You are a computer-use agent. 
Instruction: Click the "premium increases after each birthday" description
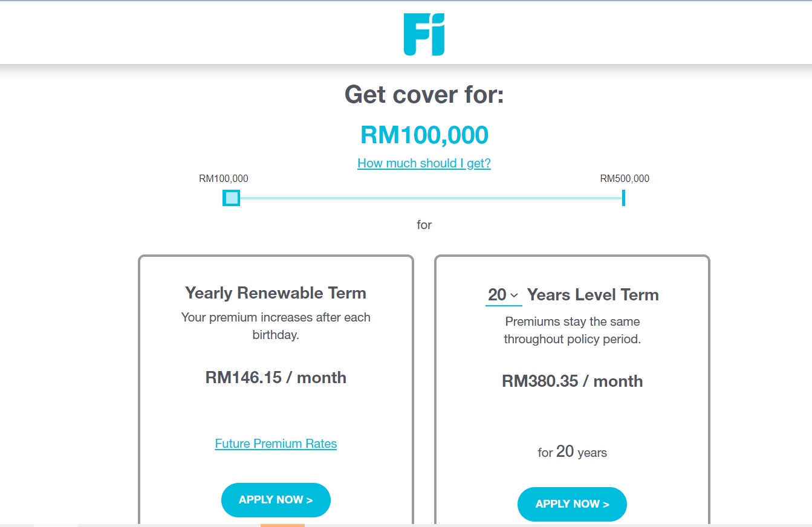[x=276, y=326]
